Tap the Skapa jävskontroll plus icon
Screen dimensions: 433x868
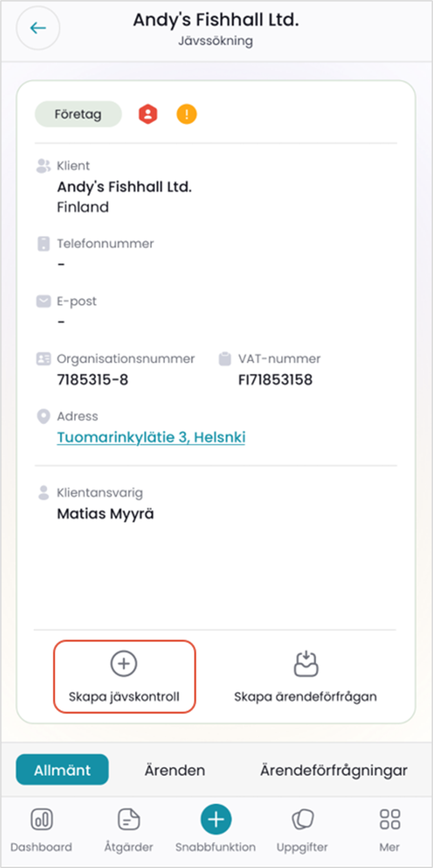coord(124,663)
